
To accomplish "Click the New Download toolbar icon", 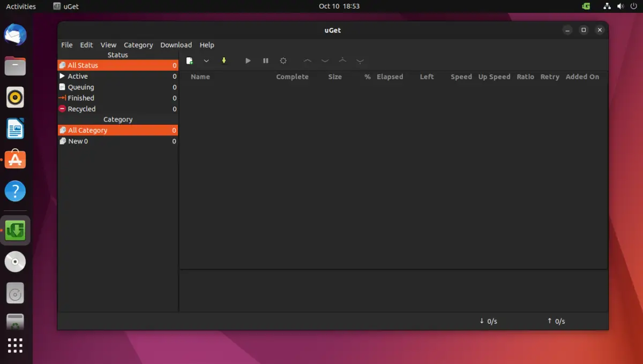I will [189, 61].
